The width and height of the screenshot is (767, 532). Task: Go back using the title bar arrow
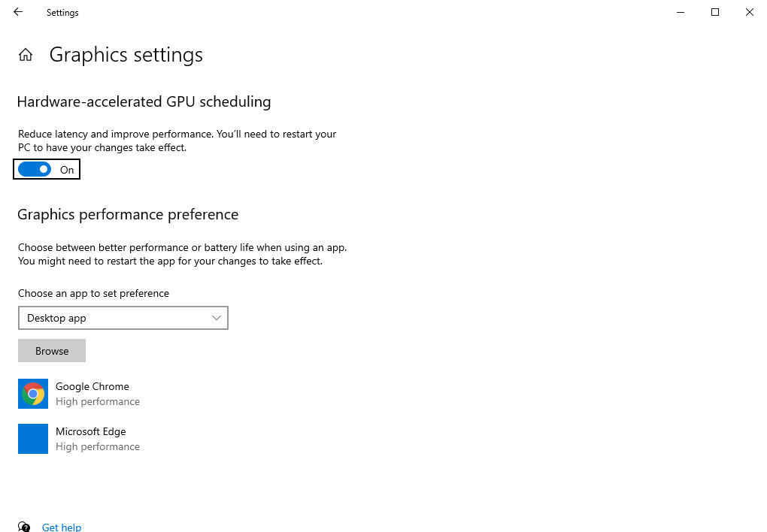click(x=18, y=12)
